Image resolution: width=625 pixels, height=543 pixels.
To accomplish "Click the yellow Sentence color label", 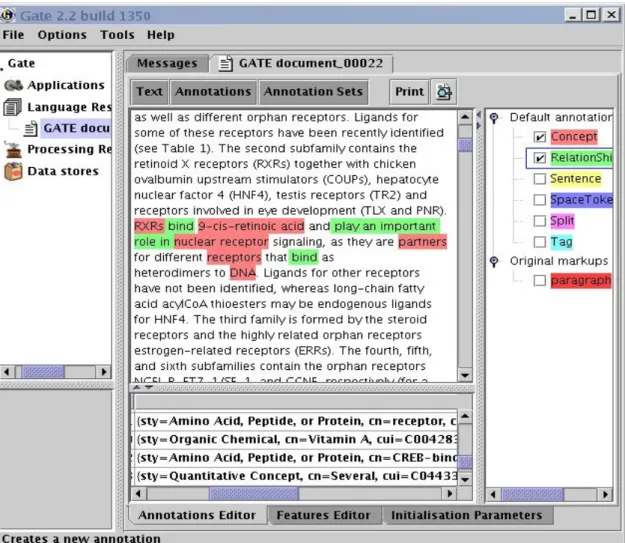I will click(x=575, y=179).
